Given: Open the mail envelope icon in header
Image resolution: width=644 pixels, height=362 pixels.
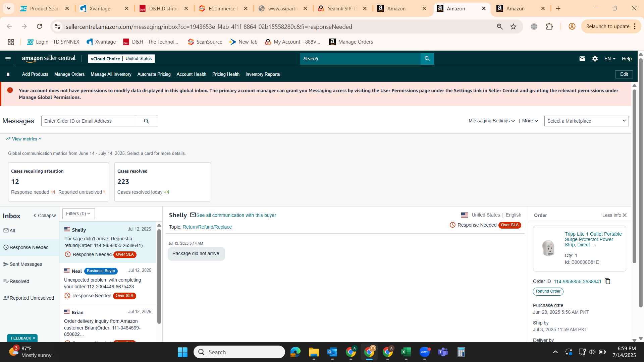Looking at the screenshot, I should point(582,59).
